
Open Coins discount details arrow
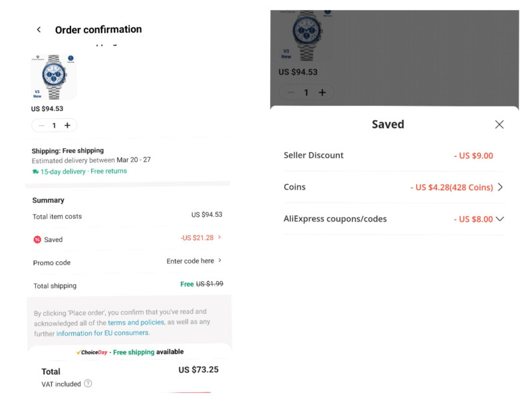pos(501,187)
